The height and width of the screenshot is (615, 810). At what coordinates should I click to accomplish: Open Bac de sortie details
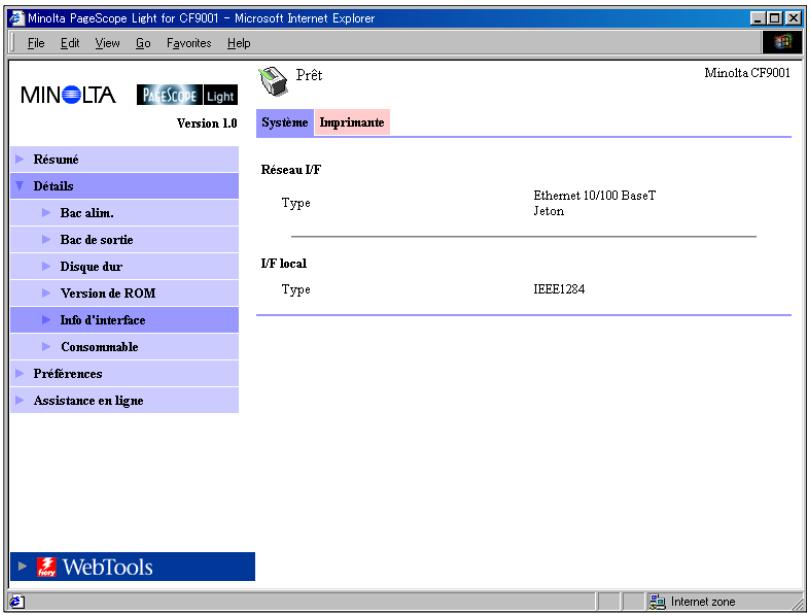[x=124, y=240]
